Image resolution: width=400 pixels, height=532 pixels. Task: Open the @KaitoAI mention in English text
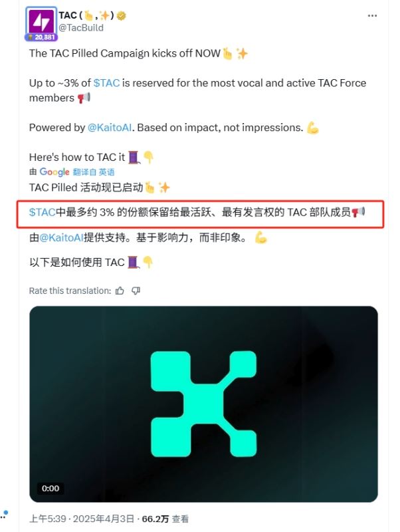[x=110, y=128]
